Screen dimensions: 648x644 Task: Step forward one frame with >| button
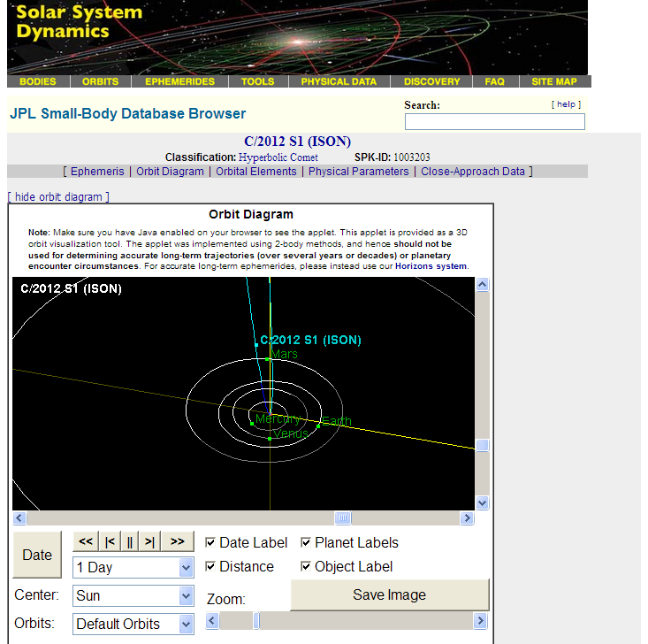(150, 541)
